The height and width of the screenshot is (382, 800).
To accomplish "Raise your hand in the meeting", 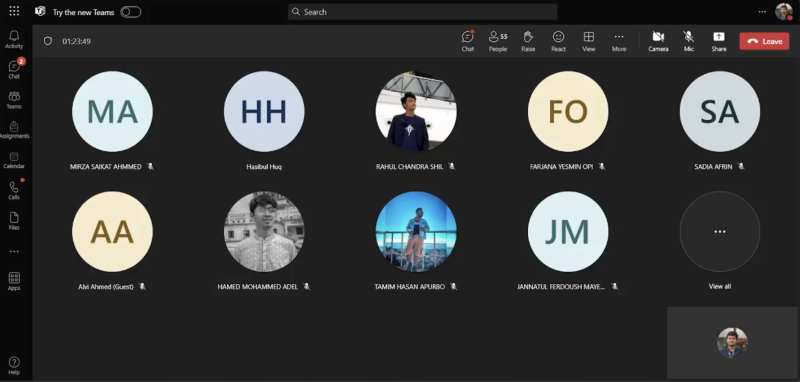I will tap(528, 41).
